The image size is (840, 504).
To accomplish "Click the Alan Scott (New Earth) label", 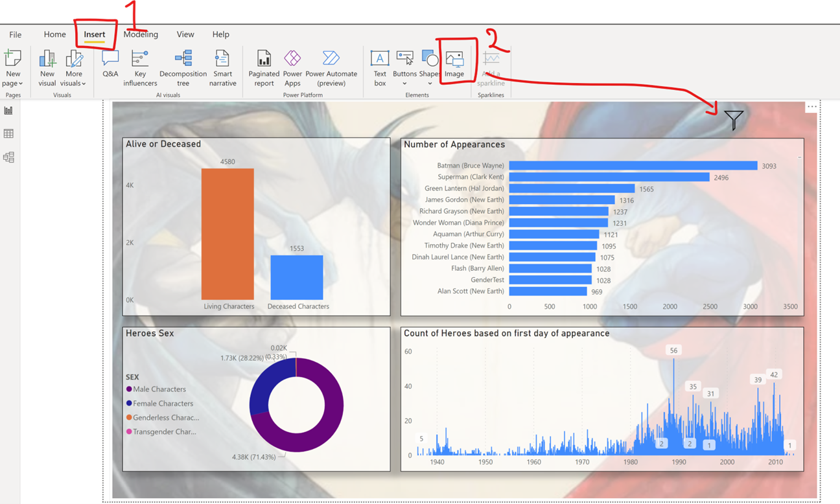I will coord(471,292).
